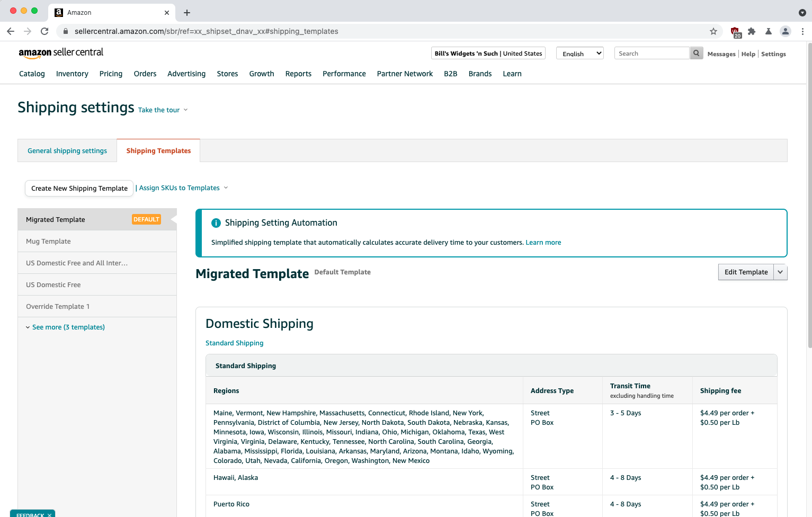
Task: Open the Edit Template dropdown arrow
Action: [780, 272]
